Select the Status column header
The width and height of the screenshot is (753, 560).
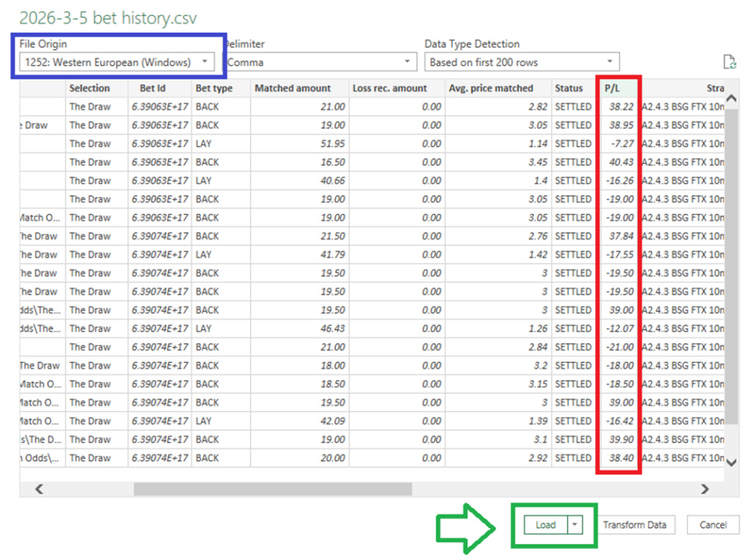(569, 88)
